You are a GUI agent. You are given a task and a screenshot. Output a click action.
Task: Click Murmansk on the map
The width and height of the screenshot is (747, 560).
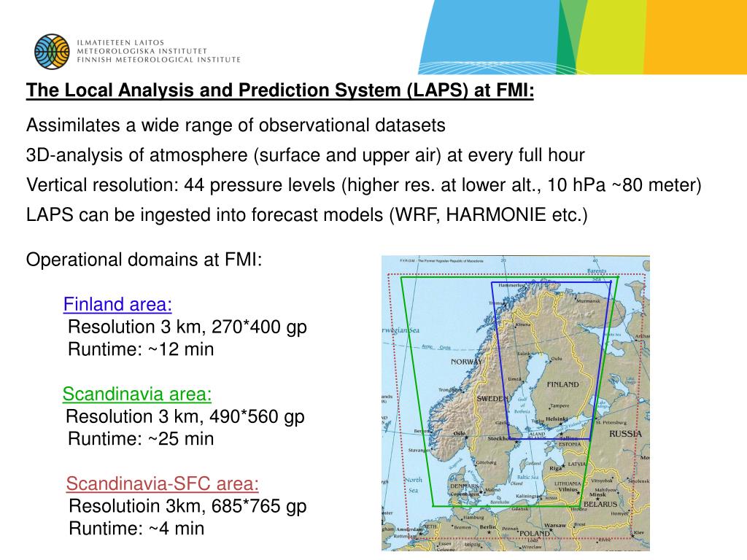coord(588,301)
